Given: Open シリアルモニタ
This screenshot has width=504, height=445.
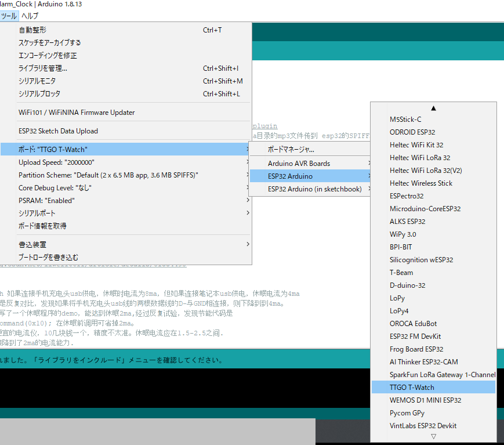Looking at the screenshot, I should (126, 81).
